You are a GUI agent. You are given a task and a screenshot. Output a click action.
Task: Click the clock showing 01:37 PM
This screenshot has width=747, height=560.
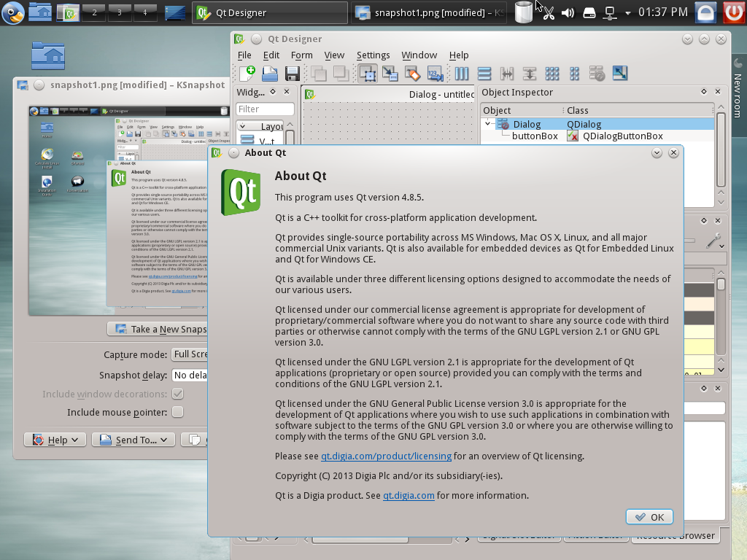(662, 12)
